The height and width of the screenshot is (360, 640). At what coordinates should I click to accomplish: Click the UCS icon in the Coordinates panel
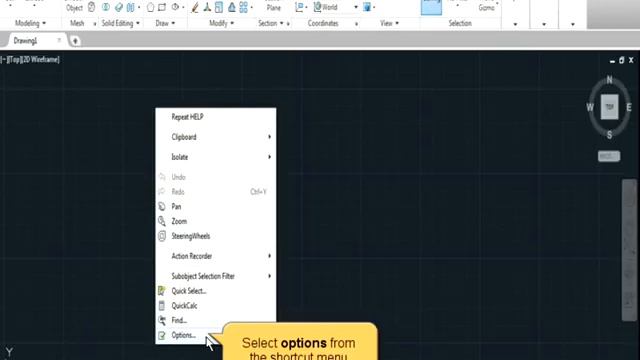tap(299, 7)
